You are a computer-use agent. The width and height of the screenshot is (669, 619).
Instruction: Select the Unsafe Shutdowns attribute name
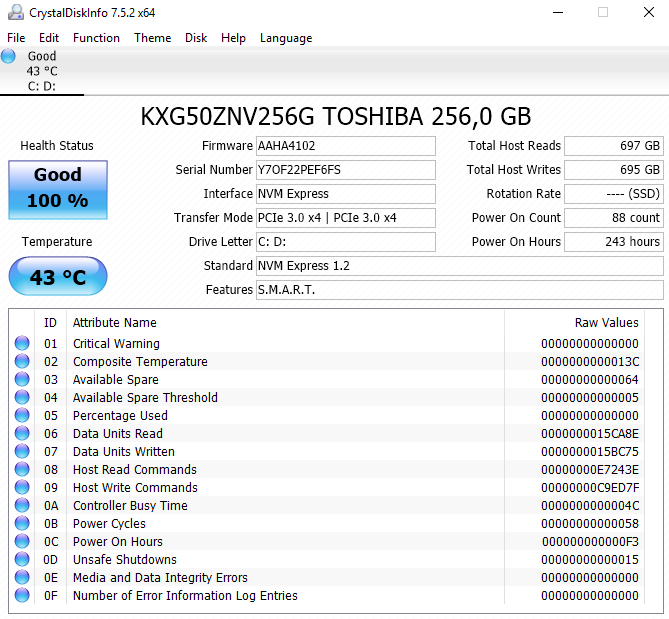[x=125, y=559]
